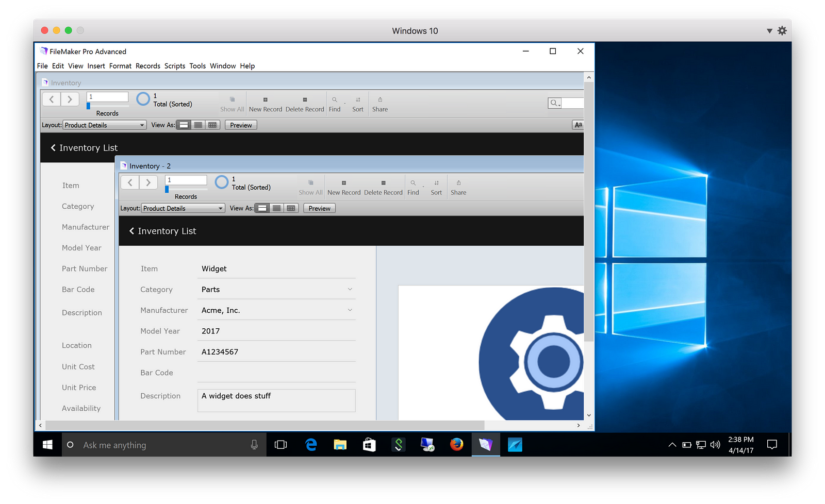Click Show All in Inventory - 2 toolbar
The height and width of the screenshot is (504, 825).
(310, 188)
